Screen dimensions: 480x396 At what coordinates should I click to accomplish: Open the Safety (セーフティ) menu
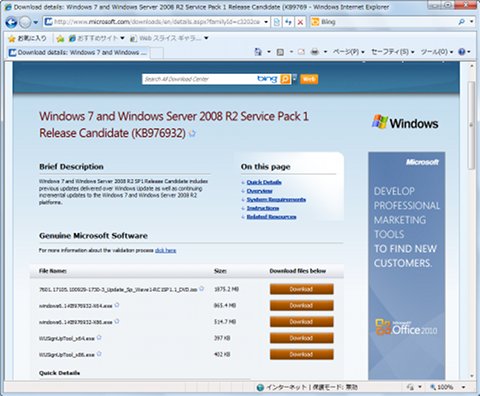(393, 52)
